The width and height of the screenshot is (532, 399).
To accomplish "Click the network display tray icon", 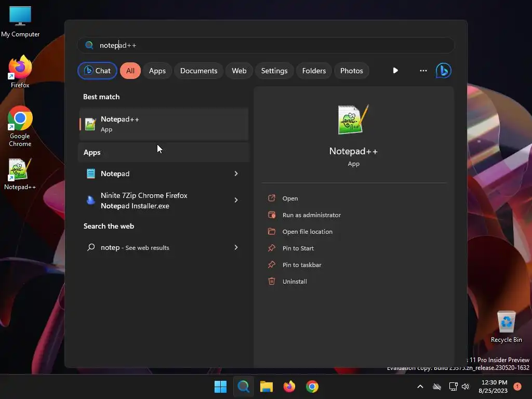I will coord(453,387).
